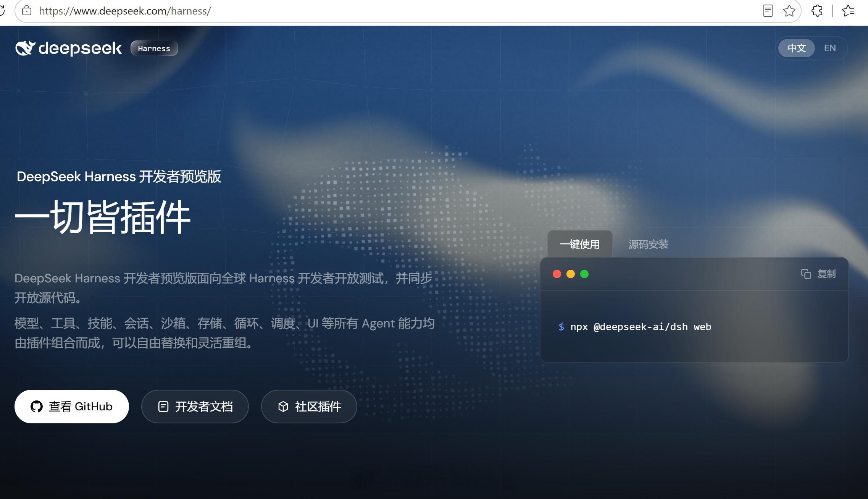
Task: Switch language to 中文
Action: [x=797, y=48]
